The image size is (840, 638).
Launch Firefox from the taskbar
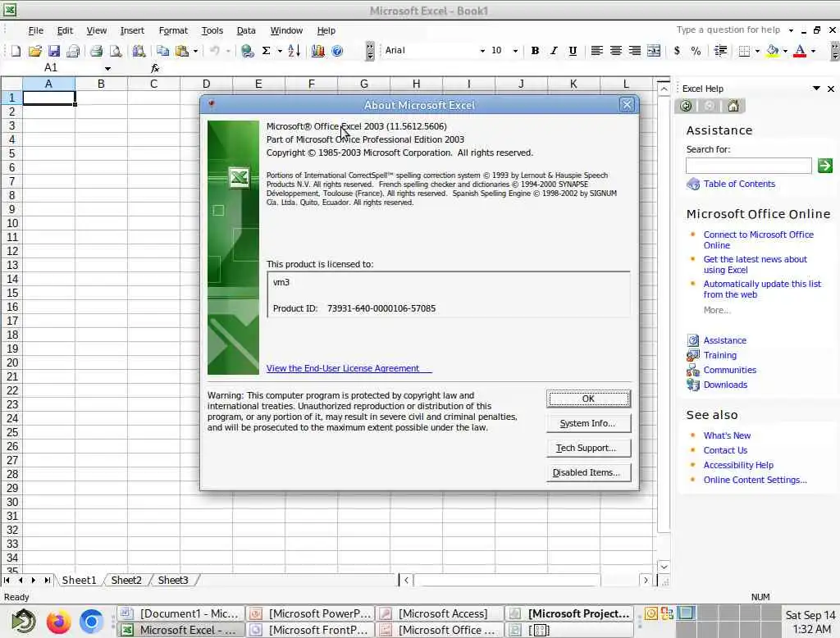click(58, 622)
